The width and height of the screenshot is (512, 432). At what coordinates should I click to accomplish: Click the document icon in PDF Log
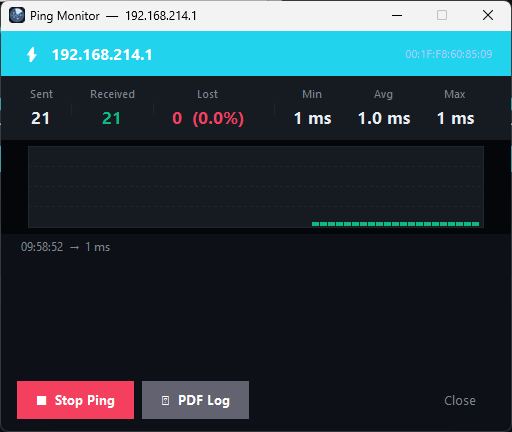coord(165,400)
